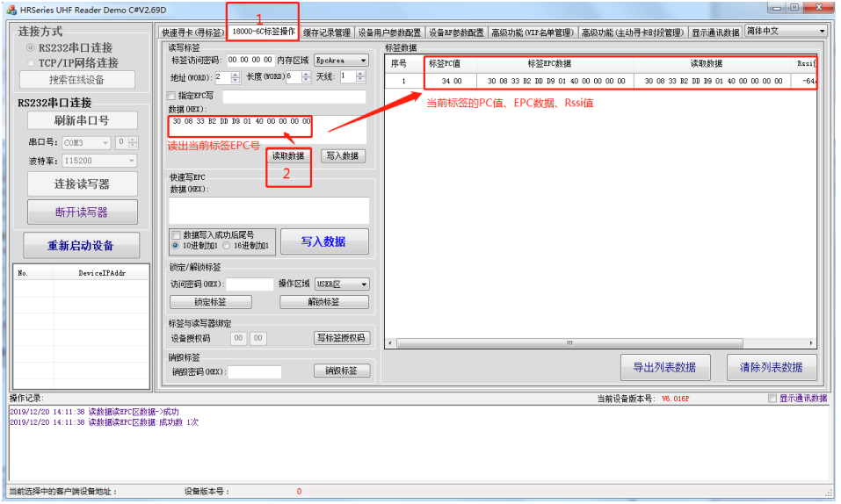Increase the 地址(WORD) spinner value
841x504 pixels.
[x=235, y=74]
